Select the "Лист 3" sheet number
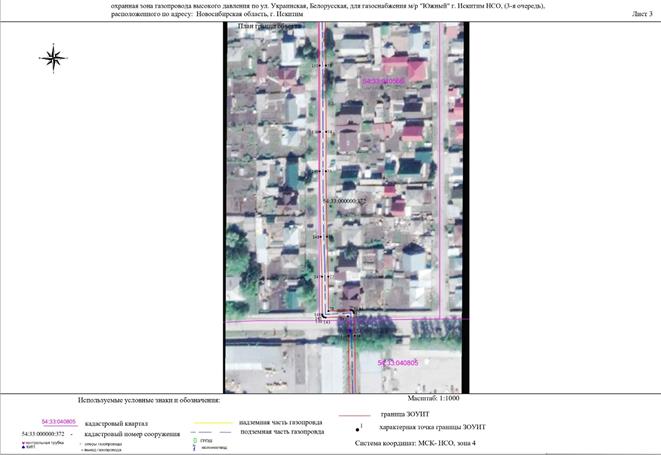This screenshot has width=661, height=455. (x=642, y=14)
